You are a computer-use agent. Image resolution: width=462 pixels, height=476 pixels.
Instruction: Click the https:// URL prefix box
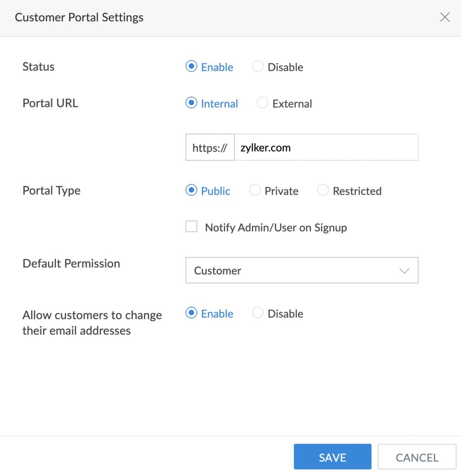click(210, 148)
